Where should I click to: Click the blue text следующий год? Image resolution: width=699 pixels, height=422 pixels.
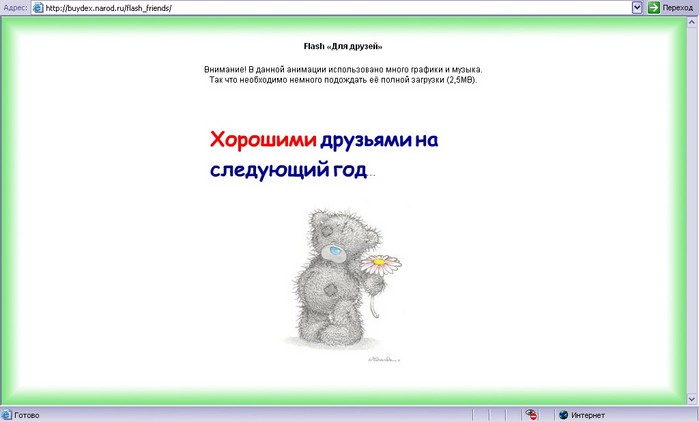click(x=288, y=170)
